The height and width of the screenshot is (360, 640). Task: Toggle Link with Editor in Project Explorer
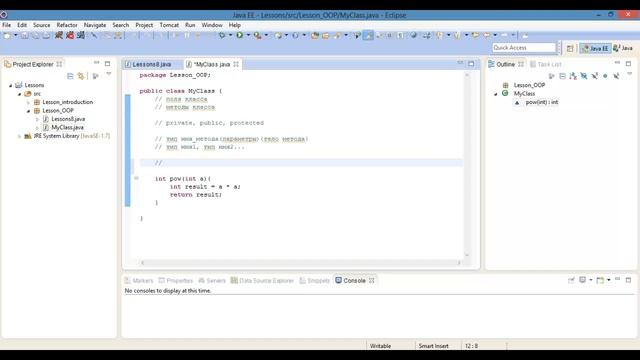pyautogui.click(x=81, y=76)
